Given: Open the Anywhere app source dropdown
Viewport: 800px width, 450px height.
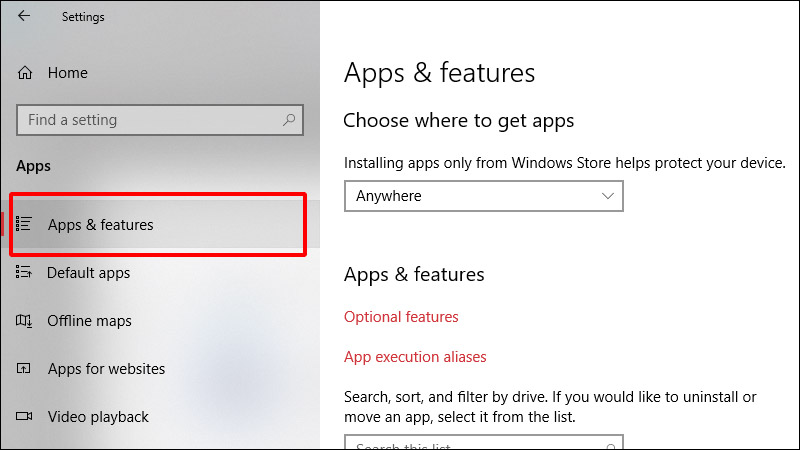Looking at the screenshot, I should click(484, 196).
